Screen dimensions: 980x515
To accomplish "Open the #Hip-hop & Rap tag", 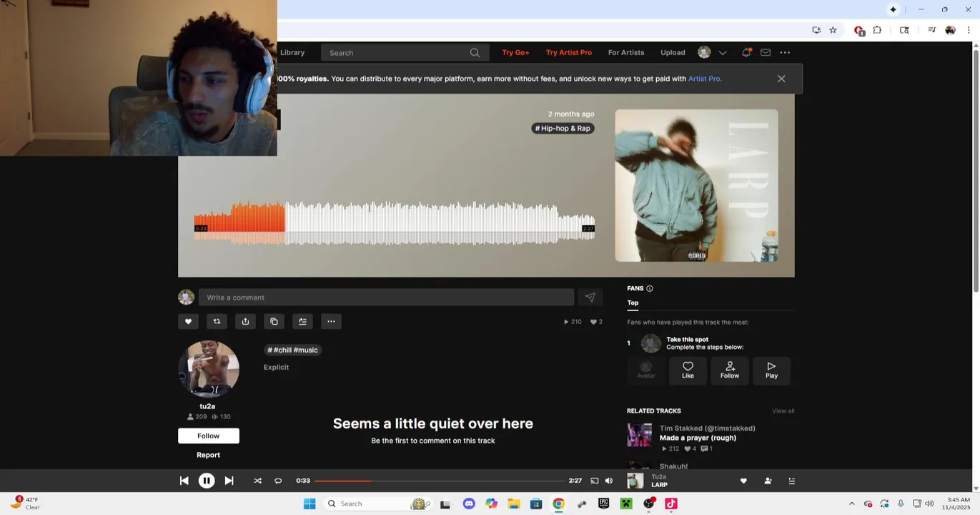I will pyautogui.click(x=563, y=128).
